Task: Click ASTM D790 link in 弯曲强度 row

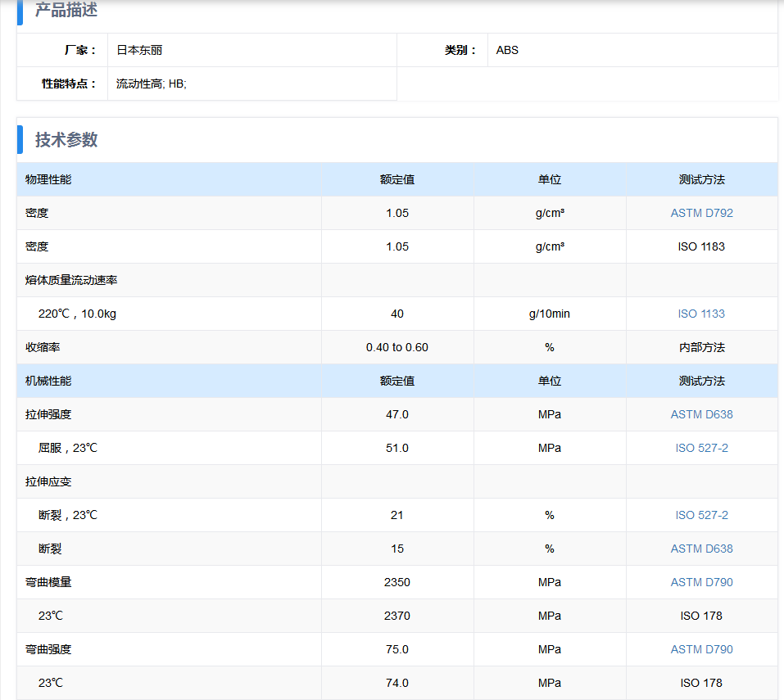Action: [701, 649]
